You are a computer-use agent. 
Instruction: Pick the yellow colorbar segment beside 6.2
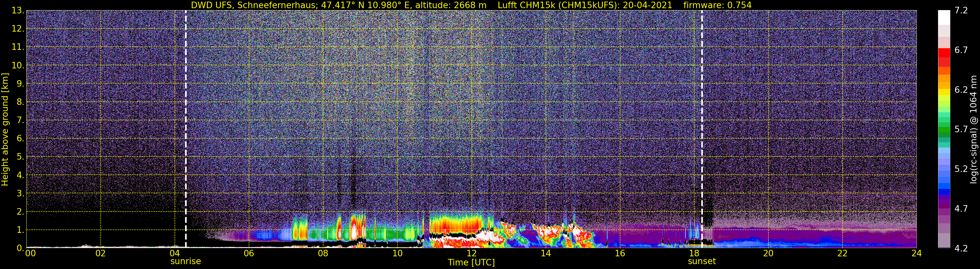[x=944, y=92]
